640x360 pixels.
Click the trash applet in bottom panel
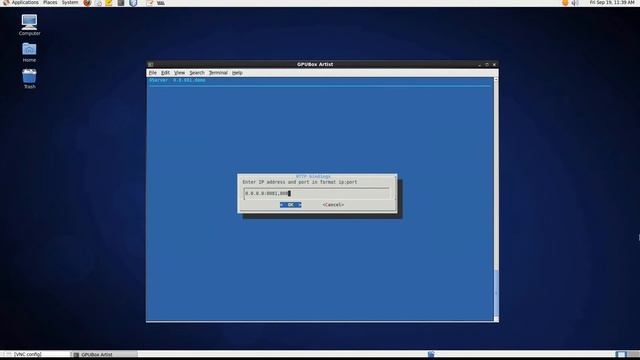point(431,354)
